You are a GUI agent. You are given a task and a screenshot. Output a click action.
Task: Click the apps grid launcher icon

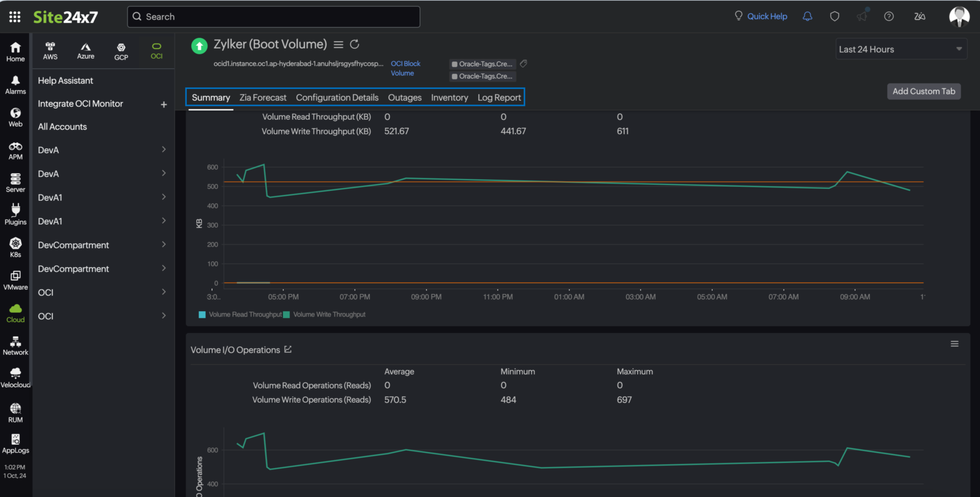point(15,16)
